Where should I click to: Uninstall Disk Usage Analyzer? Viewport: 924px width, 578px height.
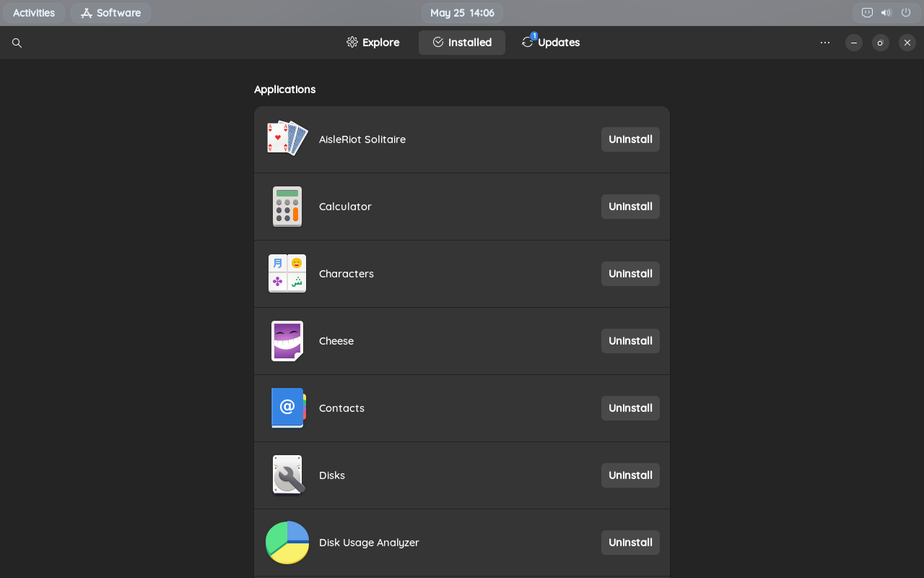[630, 543]
